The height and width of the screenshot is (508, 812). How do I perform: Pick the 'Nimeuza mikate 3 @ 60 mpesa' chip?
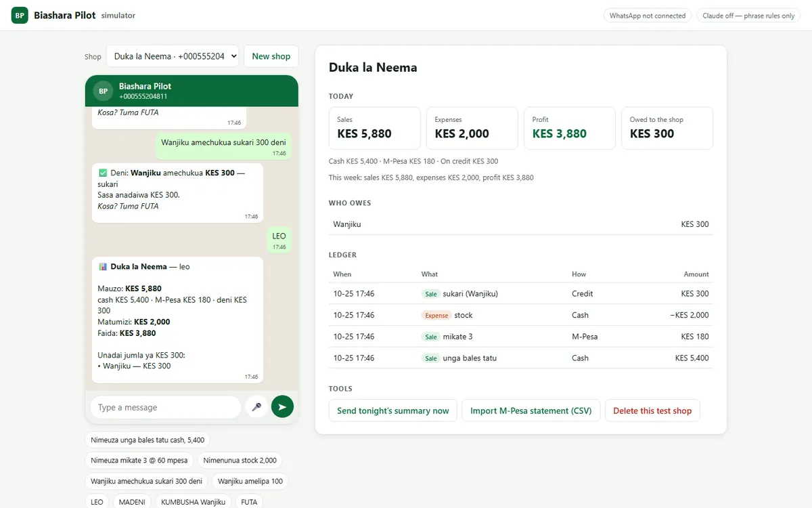139,461
